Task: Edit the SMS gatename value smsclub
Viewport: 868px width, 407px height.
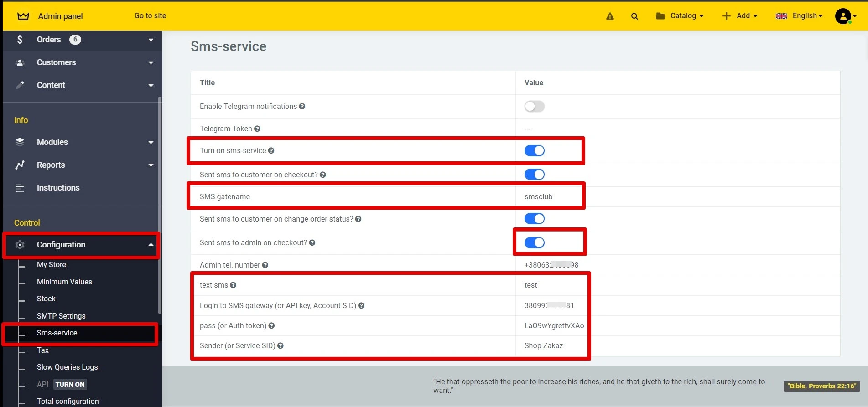Action: (x=538, y=197)
